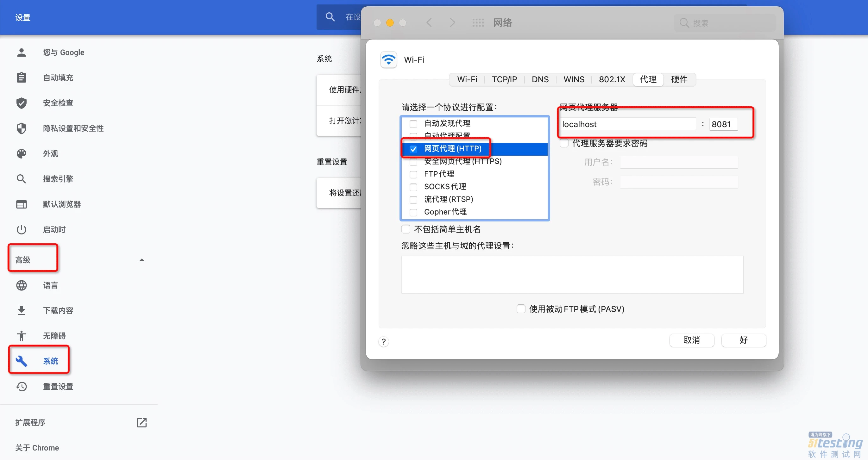Screen dimensions: 868x460
Task: Click the show-all grid icon in 网络 window
Action: (x=477, y=22)
